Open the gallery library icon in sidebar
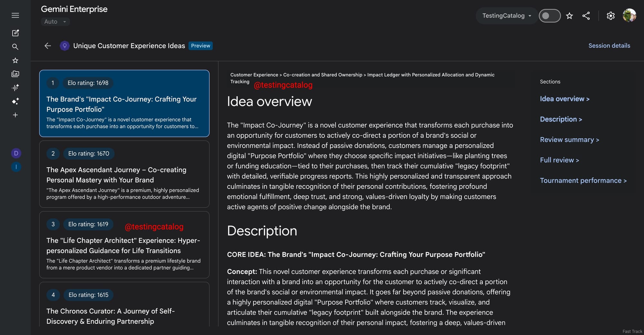This screenshot has width=644, height=335. point(15,74)
